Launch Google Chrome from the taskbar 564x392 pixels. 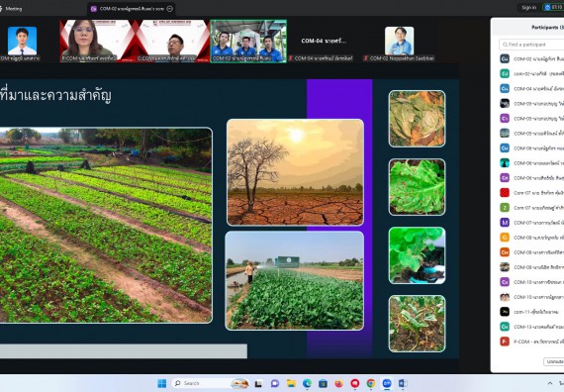[371, 384]
